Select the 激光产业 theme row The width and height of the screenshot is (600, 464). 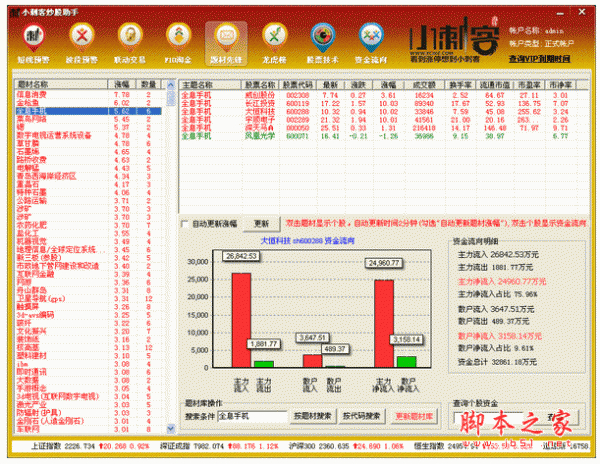click(88, 404)
